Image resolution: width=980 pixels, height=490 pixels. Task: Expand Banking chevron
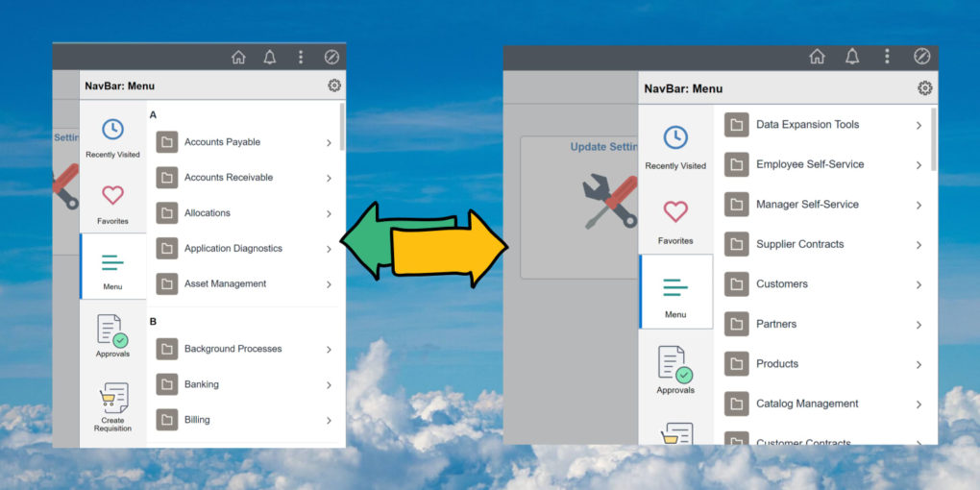[329, 385]
